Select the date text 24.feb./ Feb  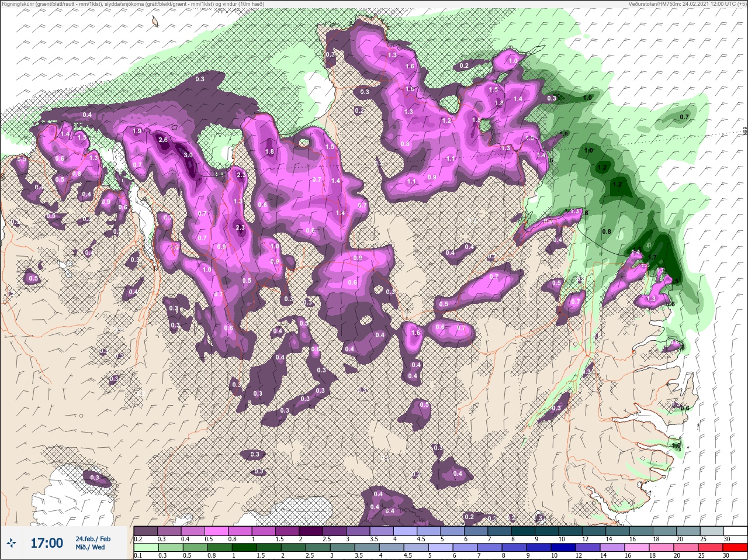pos(93,538)
